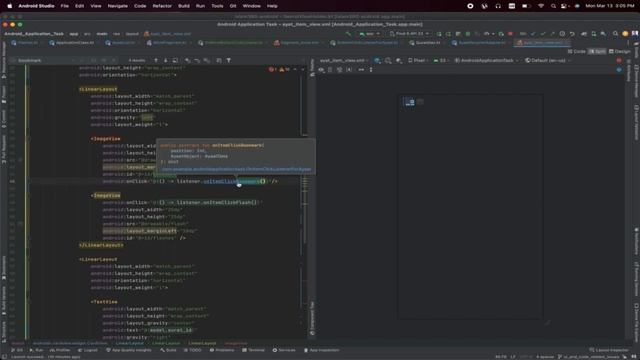
Task: Open the Problems tool window
Action: pos(222,350)
